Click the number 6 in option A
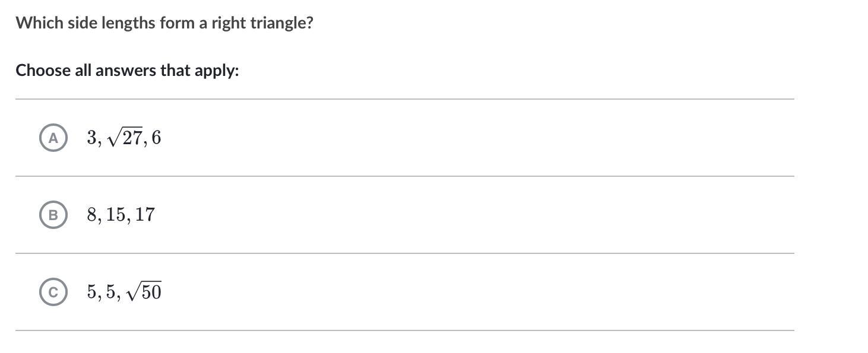This screenshot has width=868, height=353. (156, 138)
